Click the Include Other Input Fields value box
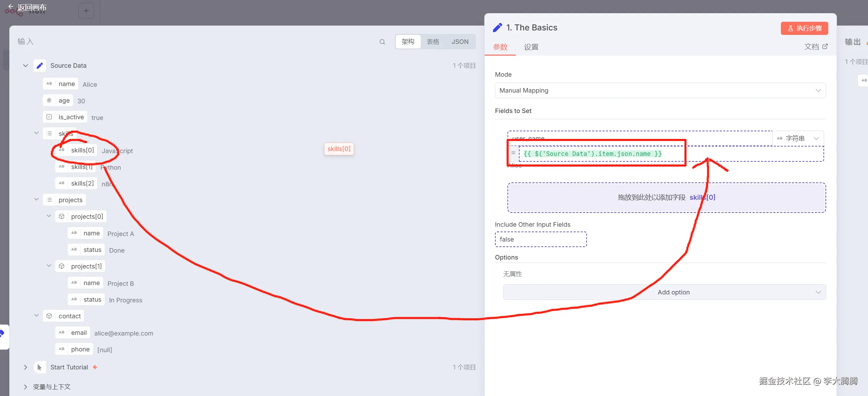The width and height of the screenshot is (868, 396). (x=541, y=239)
